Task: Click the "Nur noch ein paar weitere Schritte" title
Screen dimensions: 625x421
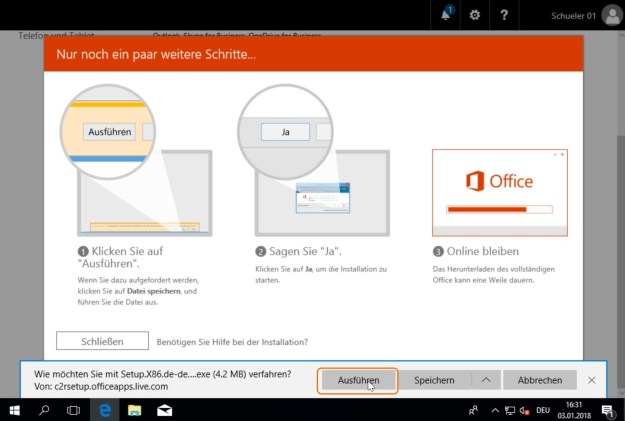Action: pos(156,54)
